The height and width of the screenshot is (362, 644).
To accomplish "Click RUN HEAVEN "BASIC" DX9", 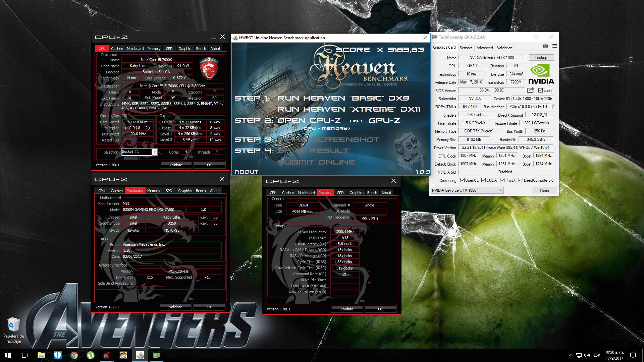I will 343,98.
